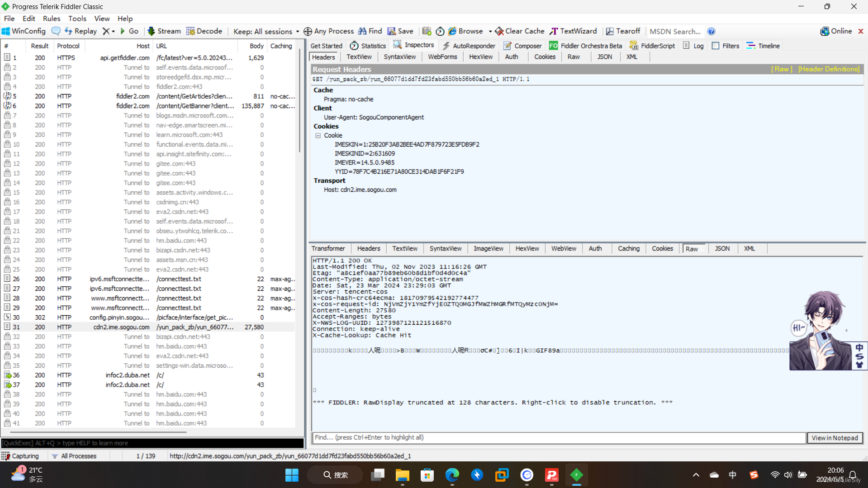The height and width of the screenshot is (488, 868).
Task: Click the volume speaker tray icon
Action: (788, 475)
